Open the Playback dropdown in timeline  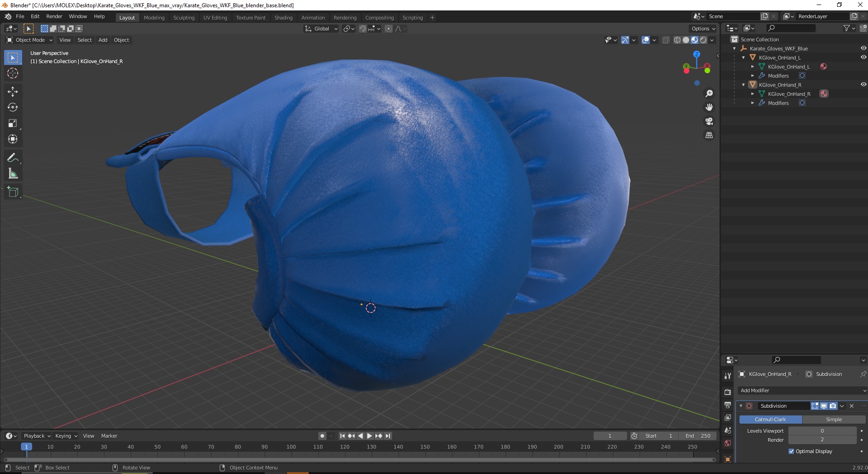tap(37, 436)
